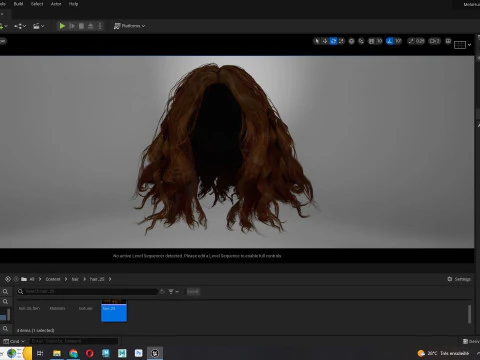Choose the highlighted Rotate tool in viewport
The height and width of the screenshot is (360, 480).
[x=333, y=41]
